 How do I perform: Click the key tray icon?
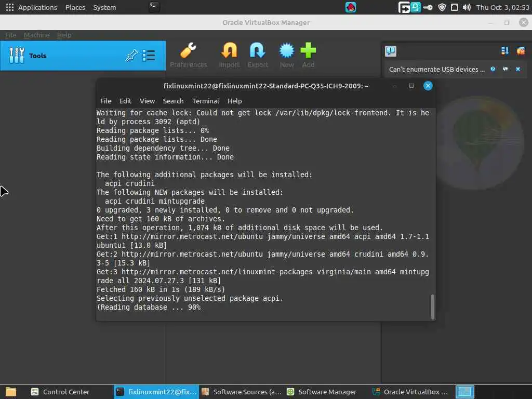(x=428, y=7)
